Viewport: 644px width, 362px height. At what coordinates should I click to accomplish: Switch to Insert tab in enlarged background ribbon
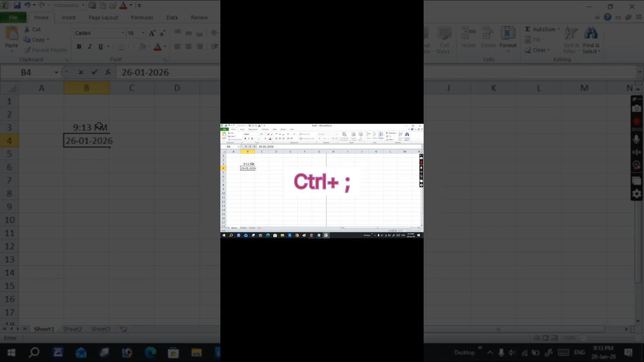click(x=68, y=17)
